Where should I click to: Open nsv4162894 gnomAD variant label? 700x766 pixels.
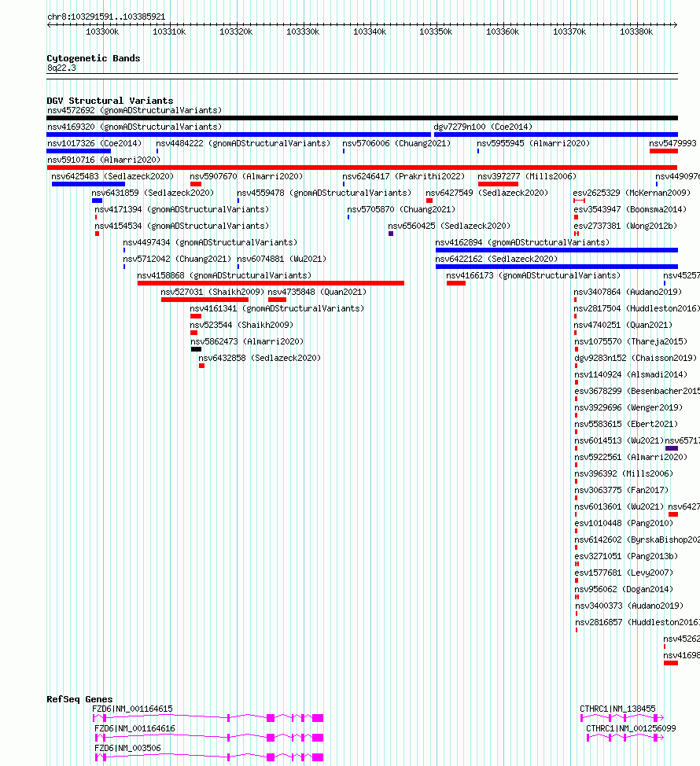click(523, 243)
